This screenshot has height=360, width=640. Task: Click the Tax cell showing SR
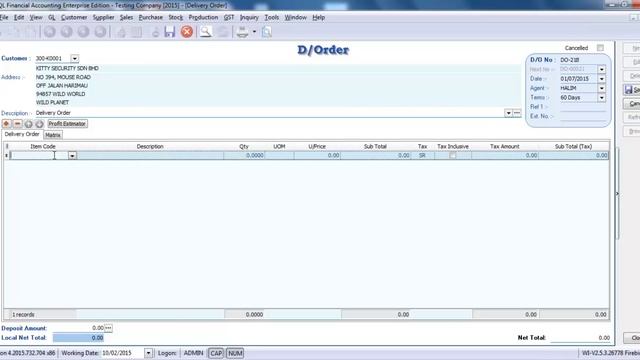(x=422, y=156)
